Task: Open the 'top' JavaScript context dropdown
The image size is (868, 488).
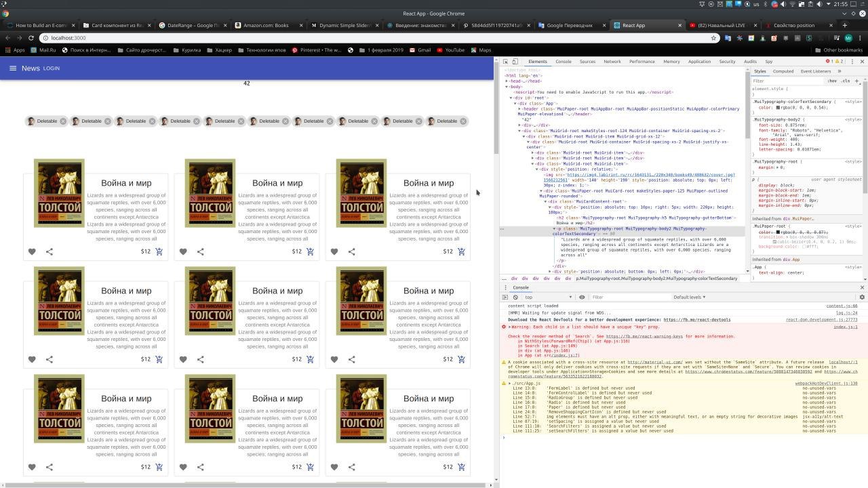Action: click(x=547, y=297)
